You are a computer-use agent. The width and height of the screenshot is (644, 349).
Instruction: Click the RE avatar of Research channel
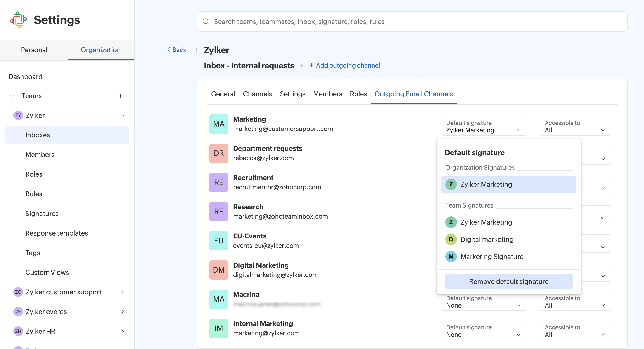[x=219, y=212]
